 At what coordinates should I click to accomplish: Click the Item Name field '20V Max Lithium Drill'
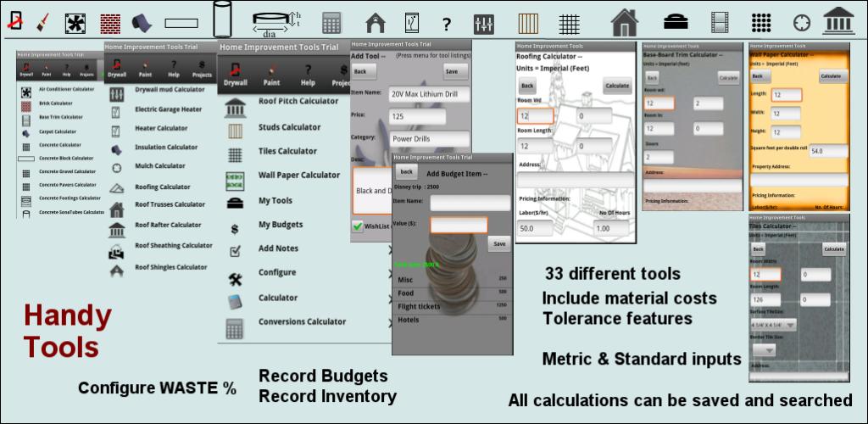coord(429,94)
